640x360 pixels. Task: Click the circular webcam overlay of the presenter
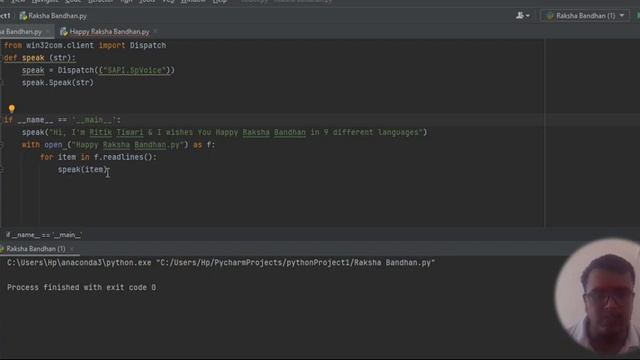pyautogui.click(x=597, y=296)
